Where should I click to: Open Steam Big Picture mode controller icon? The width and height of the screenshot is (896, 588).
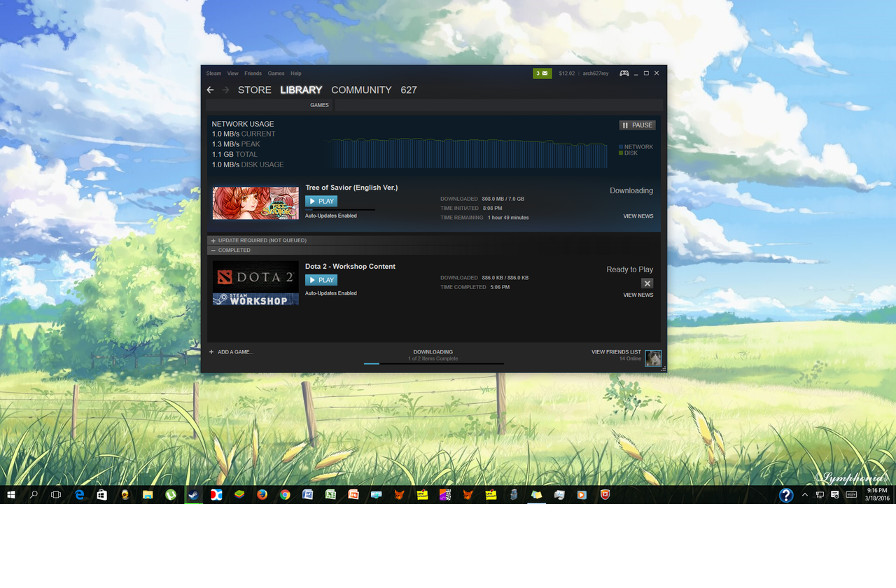624,73
